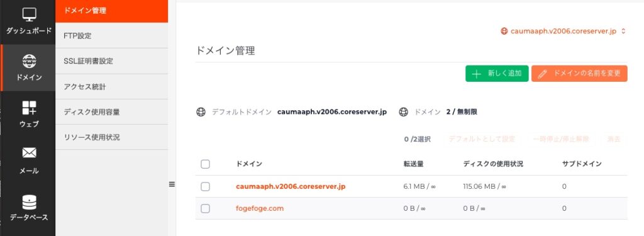Screen dimensions: 644x236
Task: Click the green 新しく追加 button
Action: click(x=497, y=74)
